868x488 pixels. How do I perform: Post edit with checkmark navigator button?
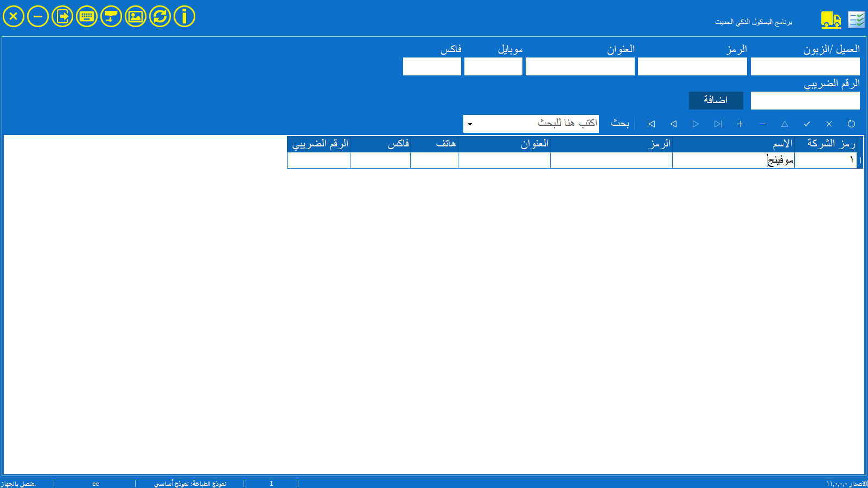point(807,124)
